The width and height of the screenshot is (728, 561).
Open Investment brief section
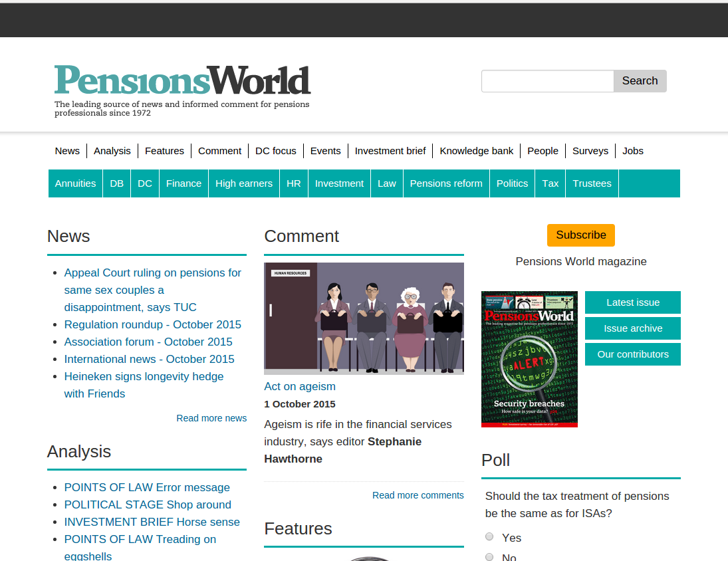click(390, 151)
